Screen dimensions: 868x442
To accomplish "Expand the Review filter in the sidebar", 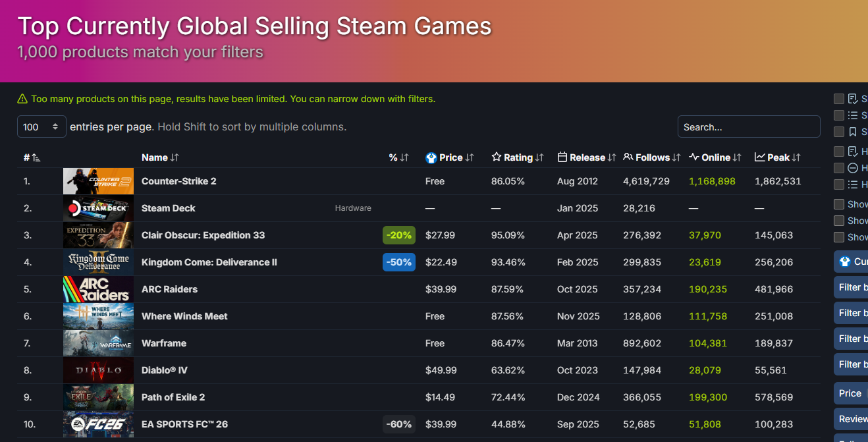I will [x=852, y=419].
